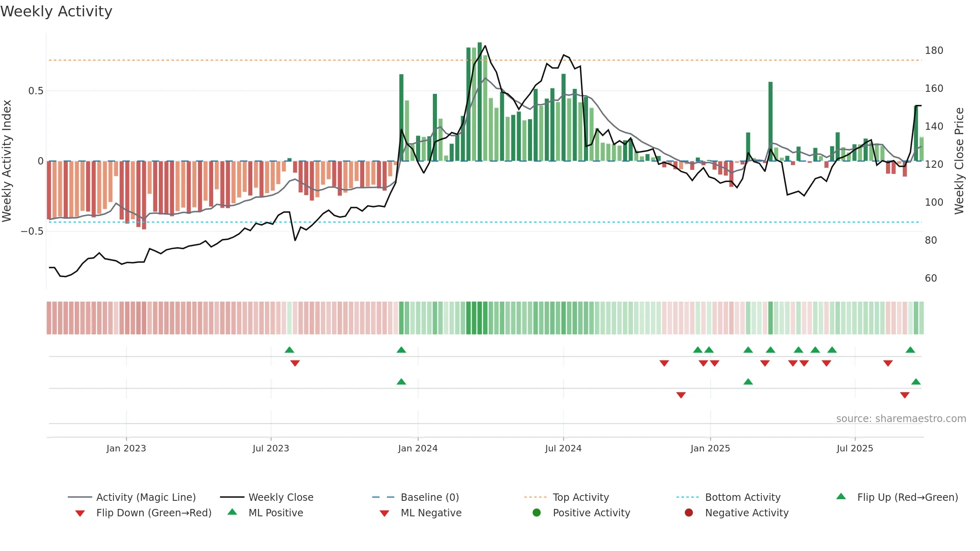Click the Jan 2025 axis label
This screenshot has height=551, width=980.
click(x=710, y=448)
